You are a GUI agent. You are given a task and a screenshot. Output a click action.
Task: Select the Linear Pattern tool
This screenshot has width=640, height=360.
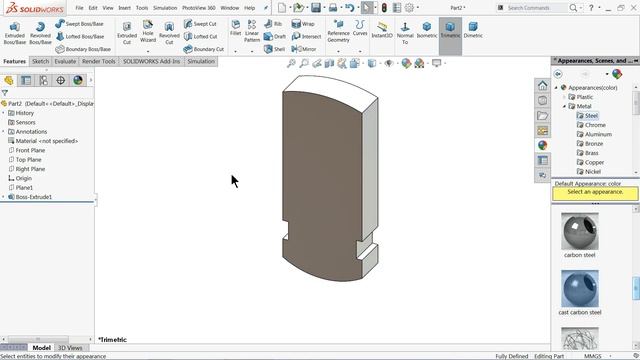point(252,31)
